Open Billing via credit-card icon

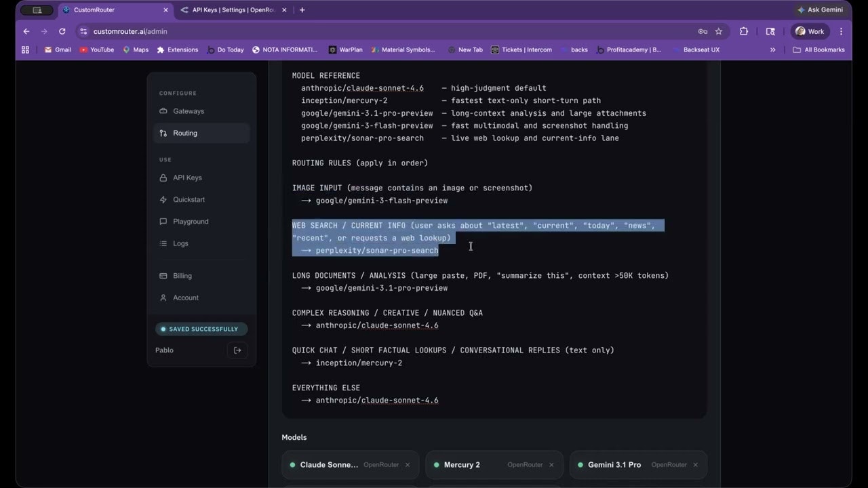163,276
